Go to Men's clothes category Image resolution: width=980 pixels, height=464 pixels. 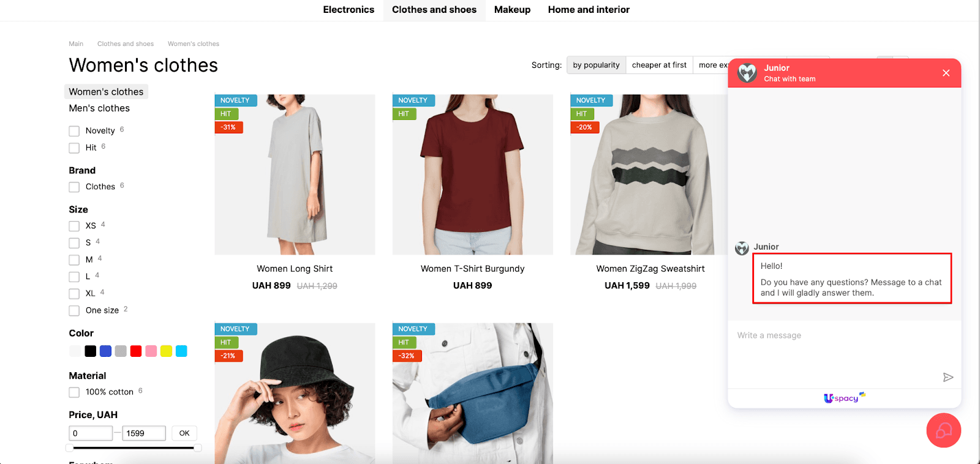point(99,108)
